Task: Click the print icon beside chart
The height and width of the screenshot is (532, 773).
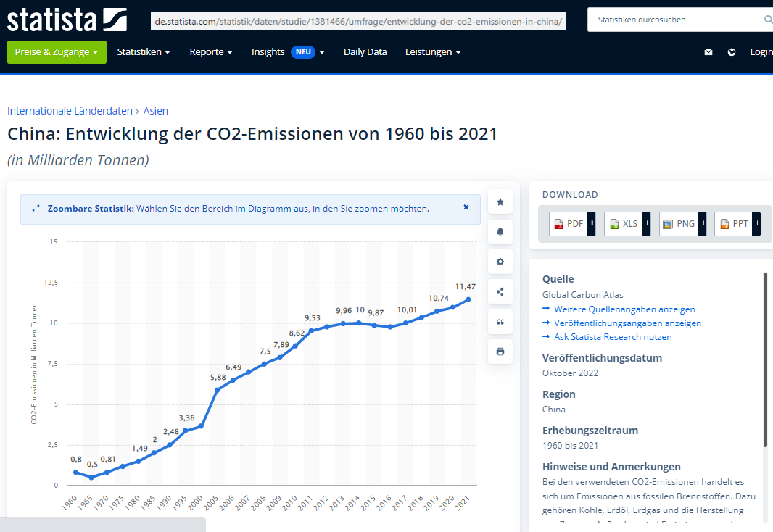Action: [x=500, y=352]
